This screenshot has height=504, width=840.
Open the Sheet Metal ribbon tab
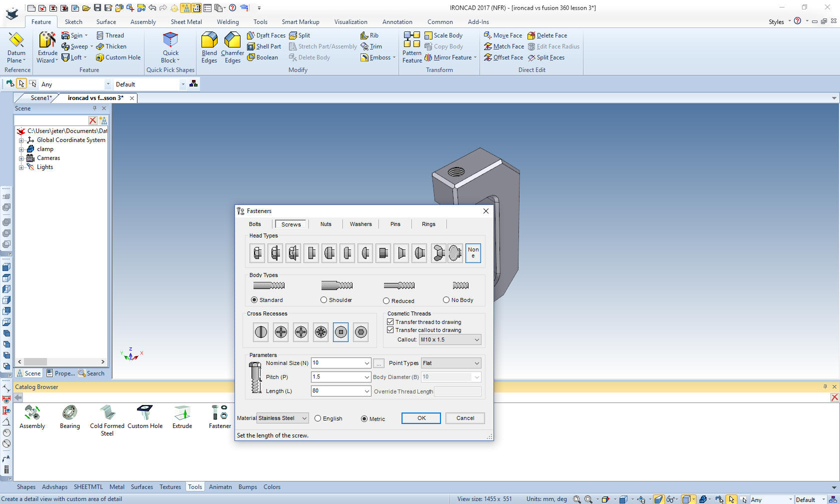186,22
